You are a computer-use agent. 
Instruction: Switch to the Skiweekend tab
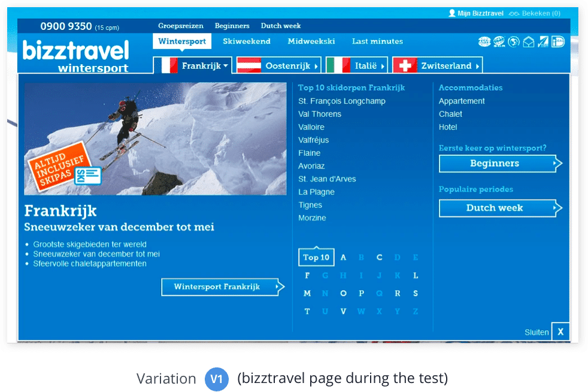pos(246,41)
